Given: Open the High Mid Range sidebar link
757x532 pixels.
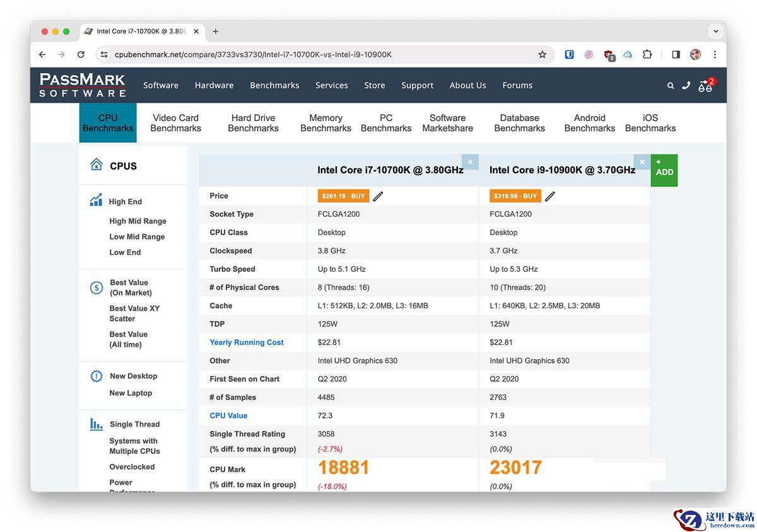Looking at the screenshot, I should point(138,221).
